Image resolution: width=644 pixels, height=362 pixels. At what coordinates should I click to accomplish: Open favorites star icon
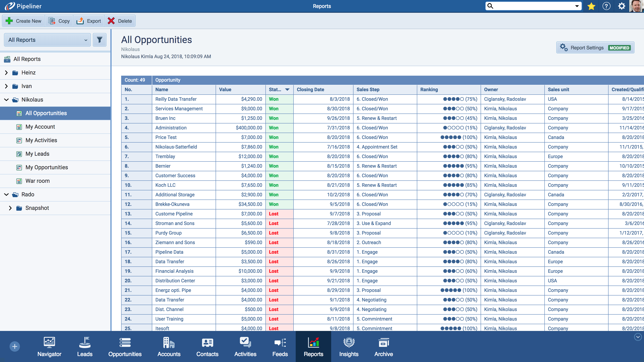(591, 6)
